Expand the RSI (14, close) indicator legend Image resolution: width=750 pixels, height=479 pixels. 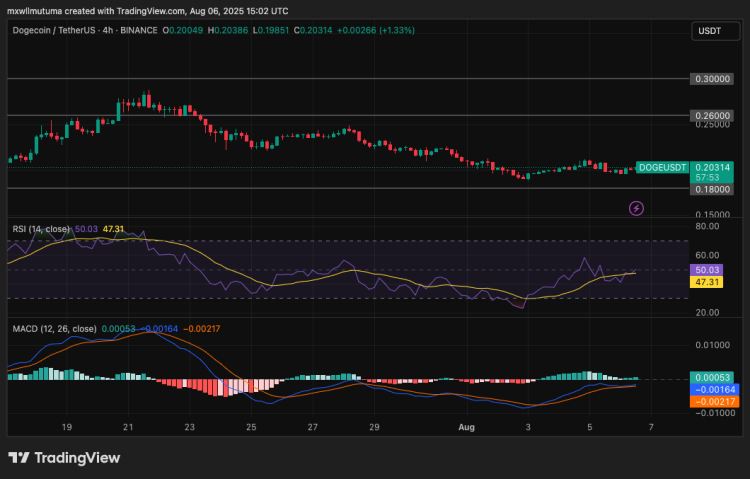(x=40, y=229)
